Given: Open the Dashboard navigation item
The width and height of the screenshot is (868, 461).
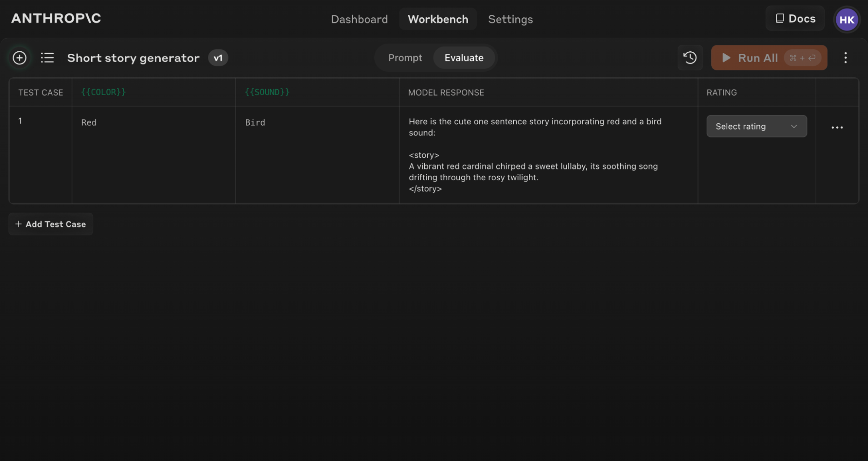Looking at the screenshot, I should pos(359,19).
